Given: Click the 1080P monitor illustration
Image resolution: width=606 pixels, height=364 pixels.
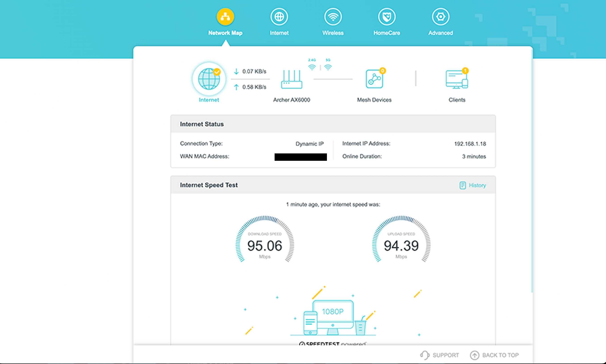Looking at the screenshot, I should tap(333, 317).
